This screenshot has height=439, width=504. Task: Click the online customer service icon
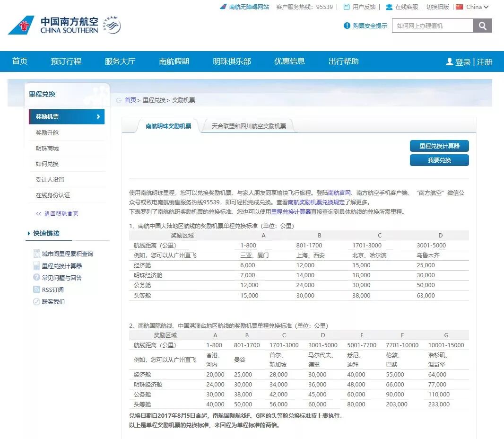point(389,7)
